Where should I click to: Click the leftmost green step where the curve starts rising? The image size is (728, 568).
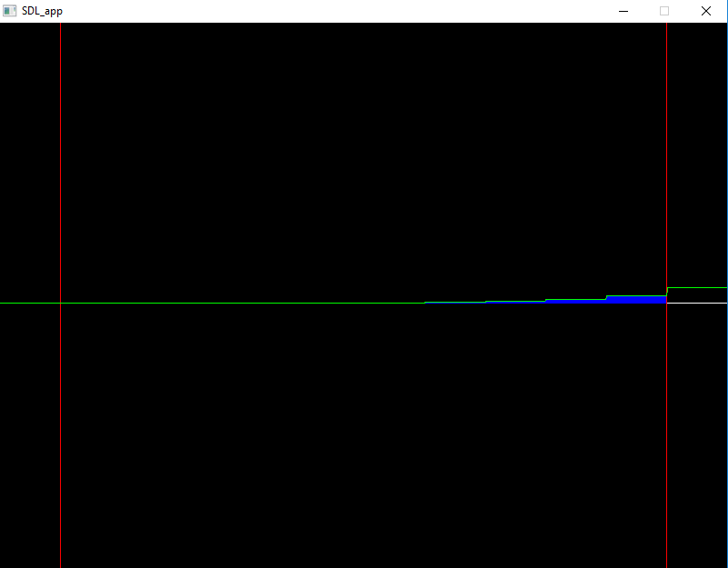pyautogui.click(x=454, y=302)
